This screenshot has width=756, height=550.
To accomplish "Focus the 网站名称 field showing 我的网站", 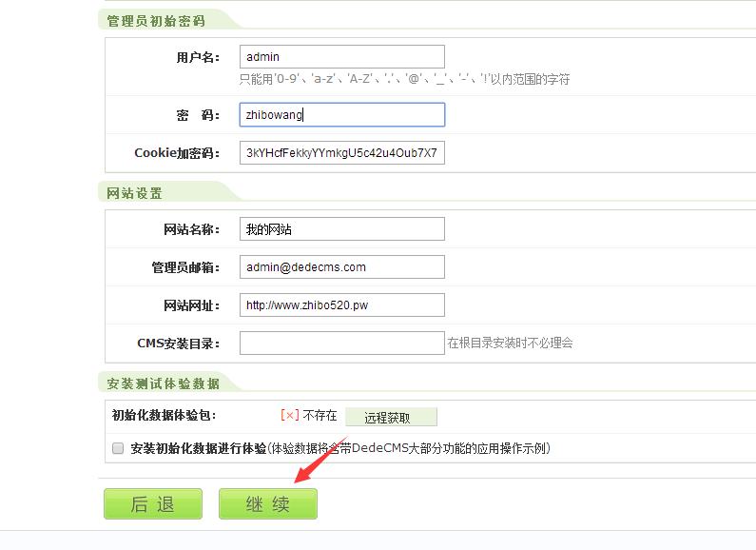I will tap(341, 229).
